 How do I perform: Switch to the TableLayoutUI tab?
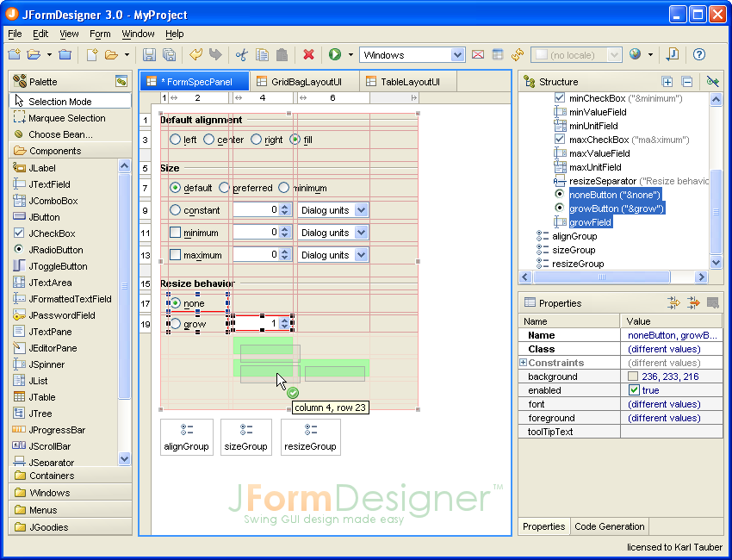[408, 82]
